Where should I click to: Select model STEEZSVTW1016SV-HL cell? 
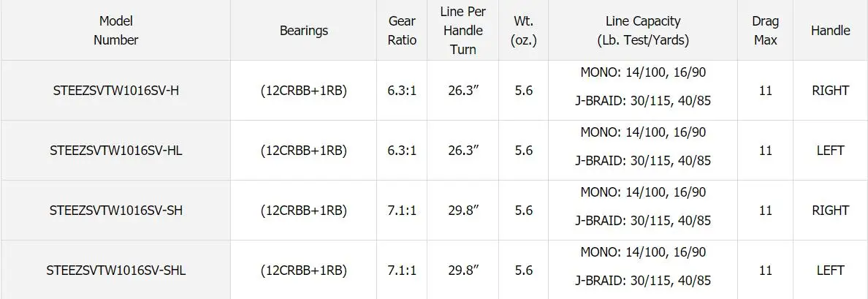pos(115,150)
